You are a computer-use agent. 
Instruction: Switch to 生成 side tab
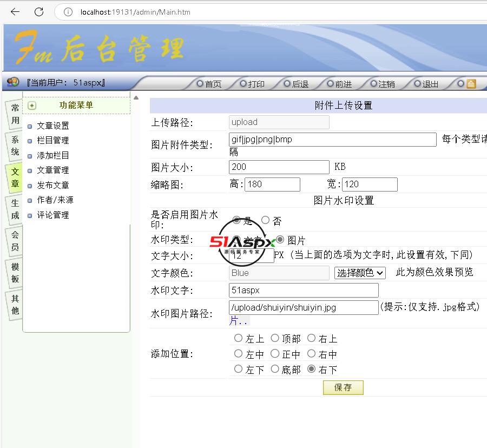(x=15, y=209)
